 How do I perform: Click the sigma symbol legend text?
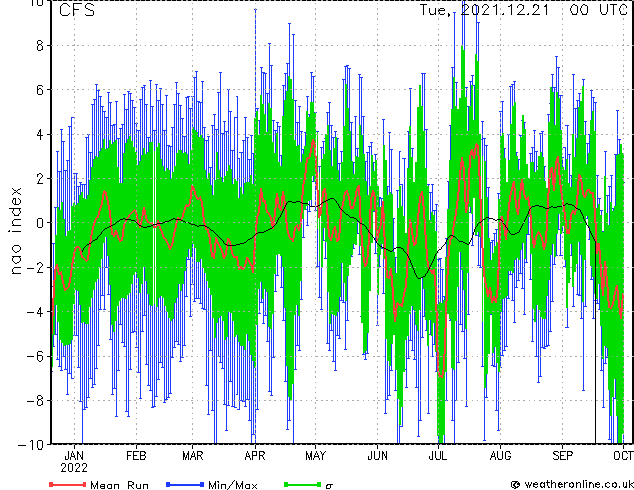click(x=329, y=486)
